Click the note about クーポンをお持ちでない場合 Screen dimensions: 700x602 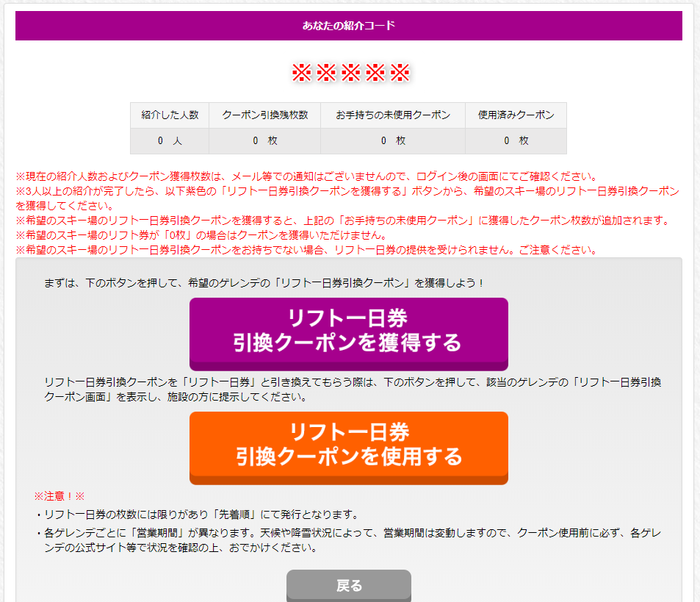[x=307, y=250]
